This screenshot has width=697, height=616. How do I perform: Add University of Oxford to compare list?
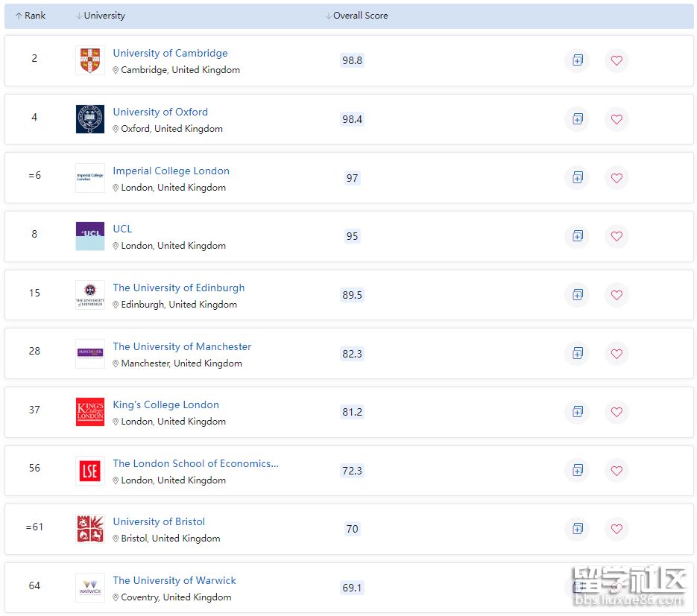pos(578,119)
